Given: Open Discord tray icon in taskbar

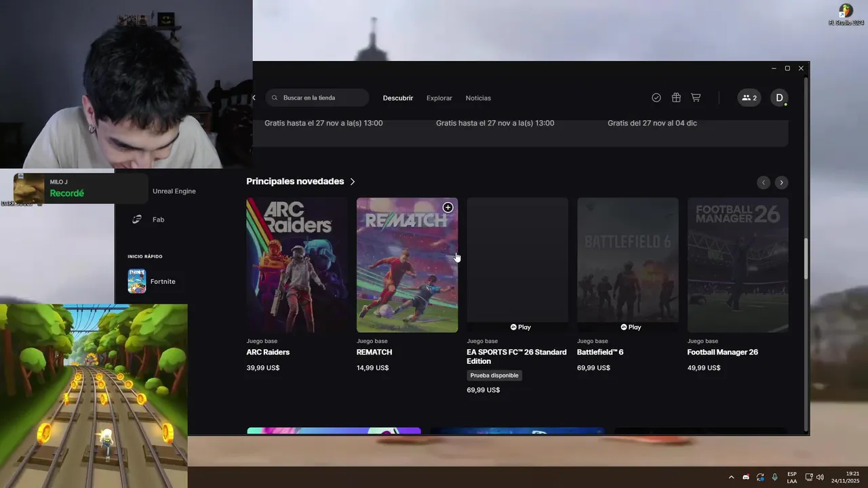Looking at the screenshot, I should point(746,477).
